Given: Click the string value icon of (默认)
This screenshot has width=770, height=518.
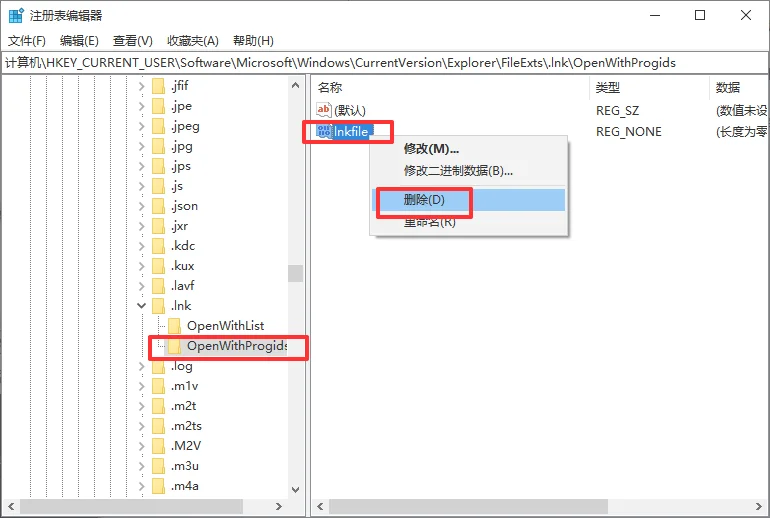Looking at the screenshot, I should click(324, 110).
